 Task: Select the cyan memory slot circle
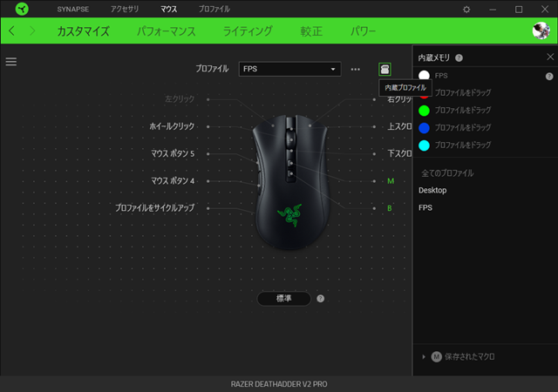(424, 145)
